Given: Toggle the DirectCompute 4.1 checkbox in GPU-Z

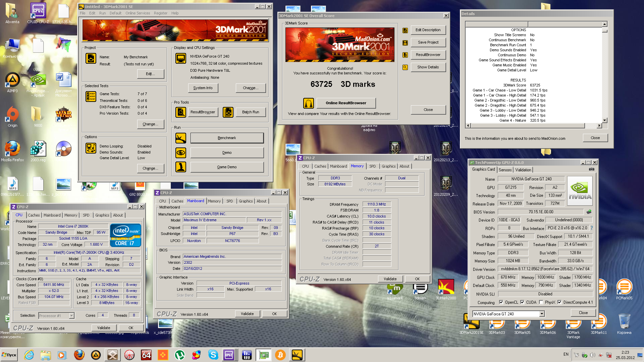Looking at the screenshot, I should tap(559, 302).
